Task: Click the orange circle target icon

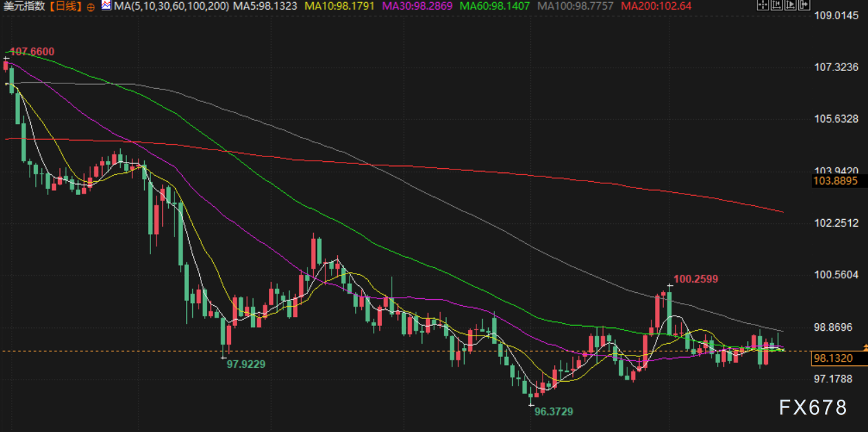Action: click(x=91, y=6)
